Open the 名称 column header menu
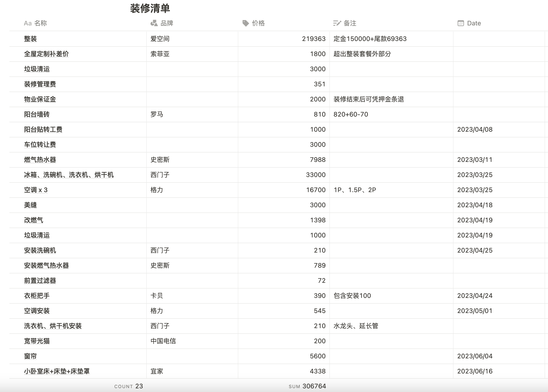The width and height of the screenshot is (548, 392). point(41,23)
